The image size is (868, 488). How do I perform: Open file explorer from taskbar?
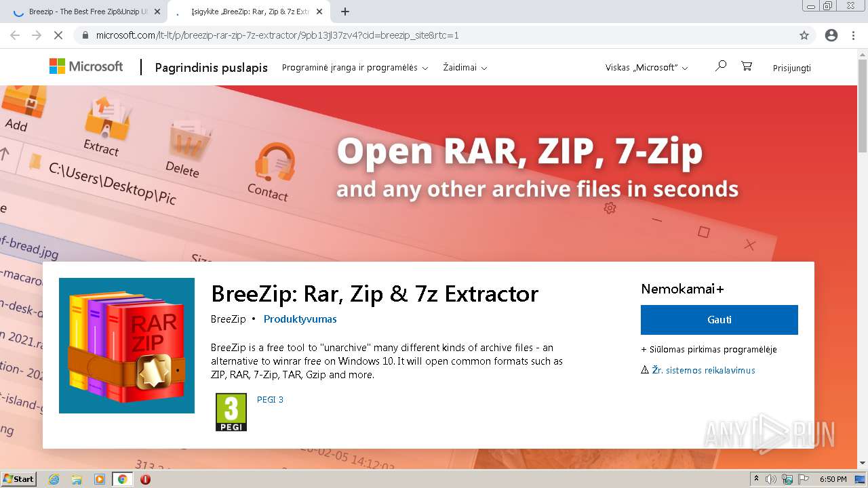(77, 479)
